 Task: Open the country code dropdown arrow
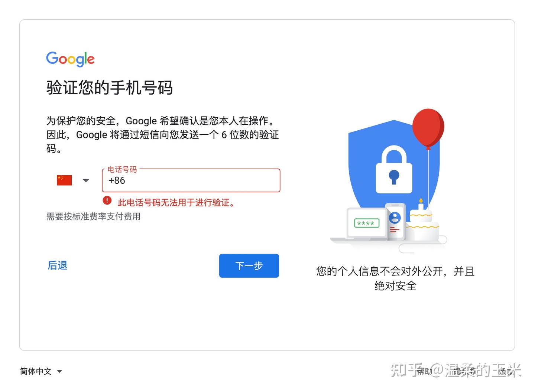(86, 181)
